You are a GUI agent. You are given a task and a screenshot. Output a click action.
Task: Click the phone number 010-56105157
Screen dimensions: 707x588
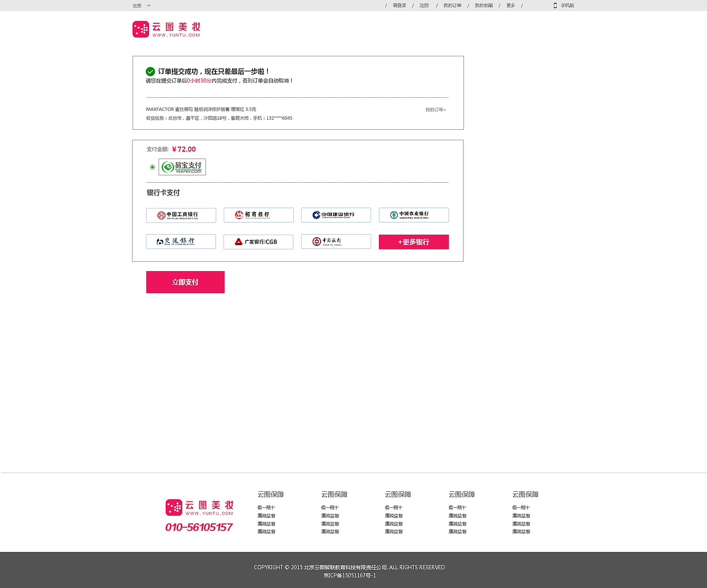199,527
